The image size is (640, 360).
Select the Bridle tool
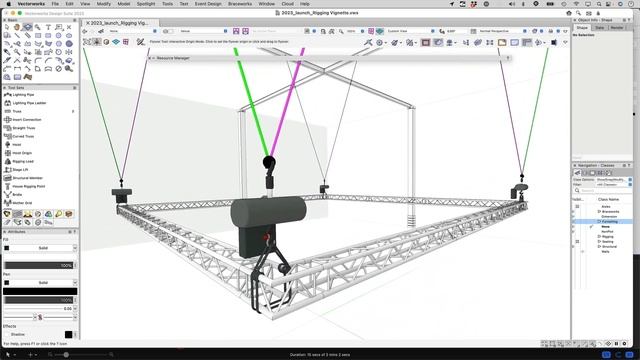click(17, 195)
